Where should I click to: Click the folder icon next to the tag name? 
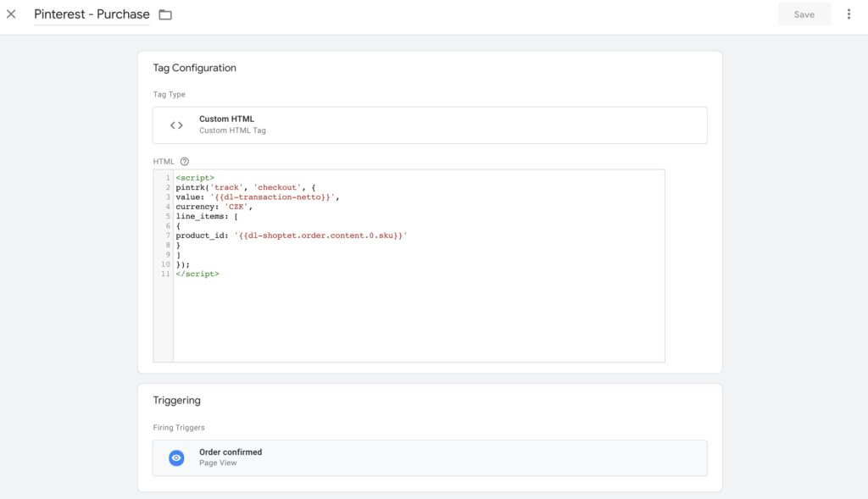[165, 15]
